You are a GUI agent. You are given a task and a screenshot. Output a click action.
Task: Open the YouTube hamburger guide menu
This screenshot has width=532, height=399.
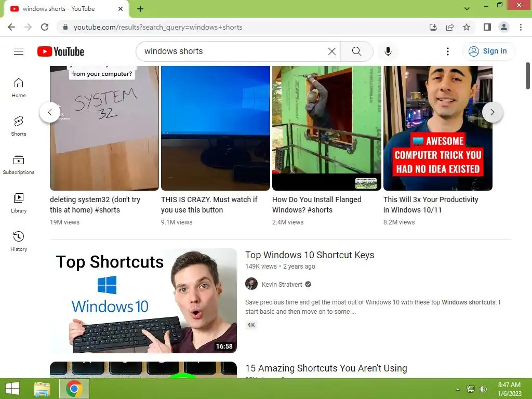tap(19, 51)
